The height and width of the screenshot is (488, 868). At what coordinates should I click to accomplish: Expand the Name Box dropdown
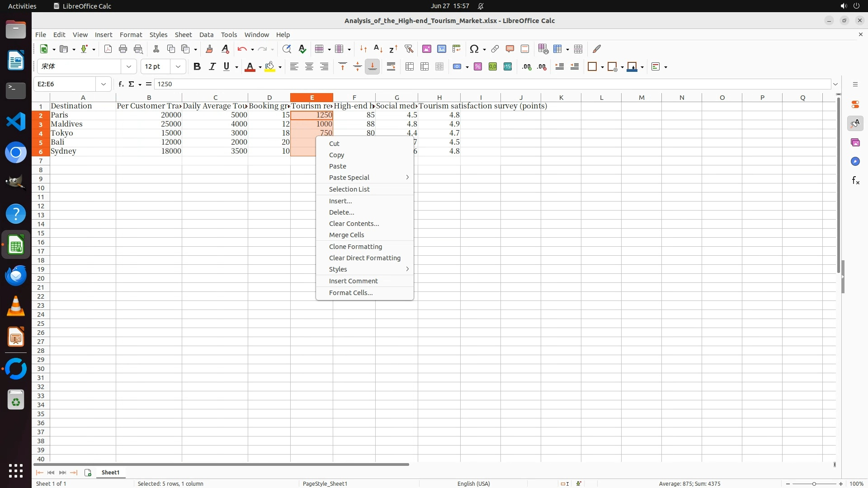[x=104, y=84]
